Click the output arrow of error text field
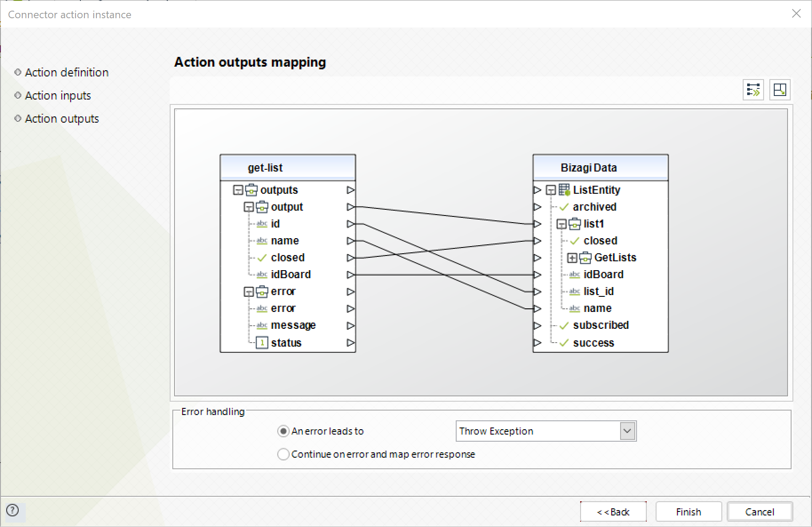This screenshot has height=527, width=812. tap(350, 309)
